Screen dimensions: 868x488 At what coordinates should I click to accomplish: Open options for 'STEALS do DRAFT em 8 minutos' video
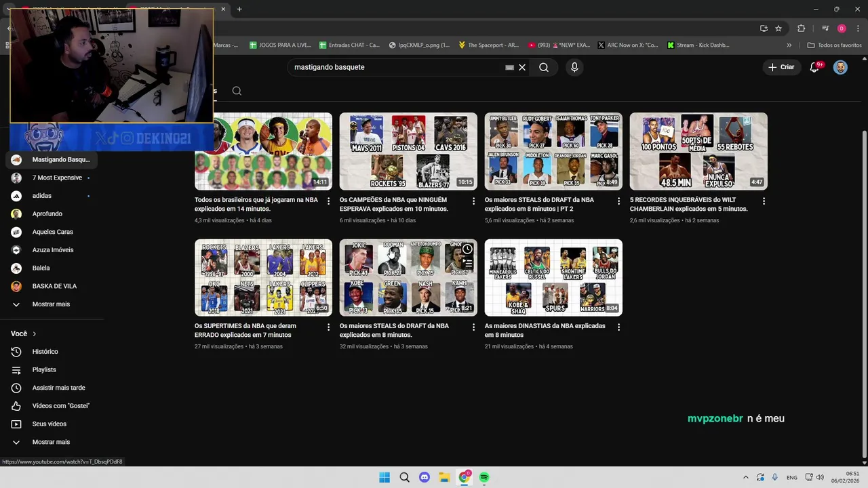coord(473,327)
